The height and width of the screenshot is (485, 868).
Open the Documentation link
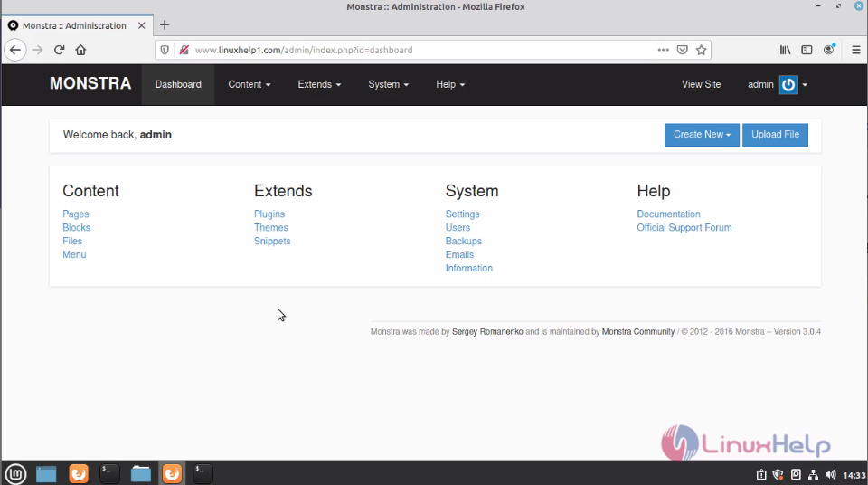pos(668,214)
